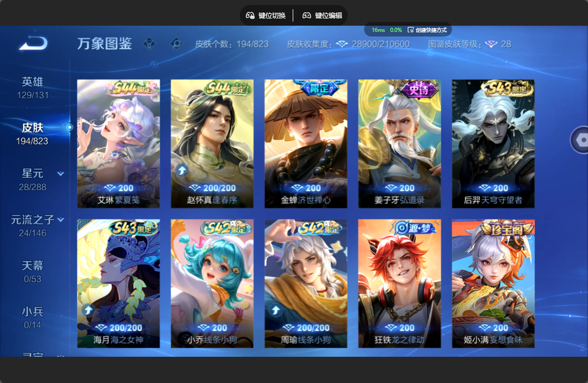Open the 姜子牙 弘道录 skin card
This screenshot has width=588, height=383.
tap(400, 143)
